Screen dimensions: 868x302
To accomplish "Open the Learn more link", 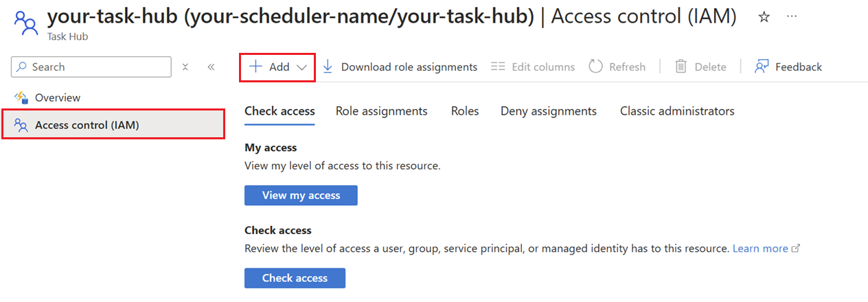I will (x=760, y=248).
